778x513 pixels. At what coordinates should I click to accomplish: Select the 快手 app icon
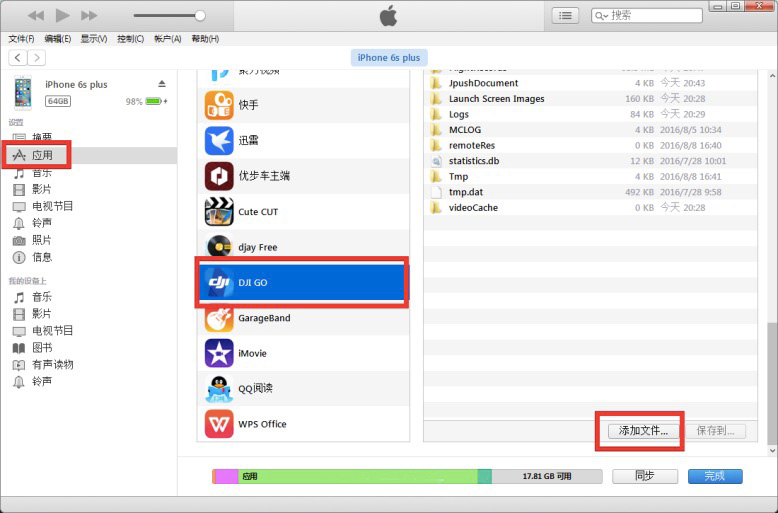tap(219, 105)
